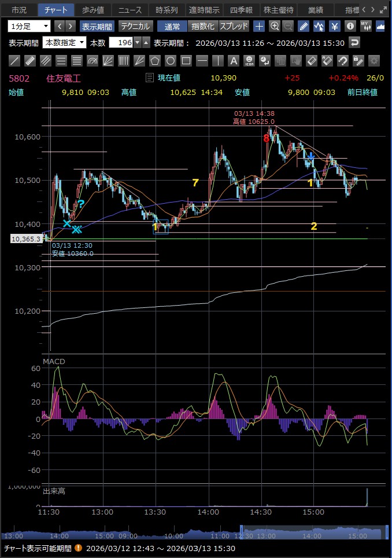Click the zoom in magnifier icon
The height and width of the screenshot is (558, 392).
click(x=275, y=26)
